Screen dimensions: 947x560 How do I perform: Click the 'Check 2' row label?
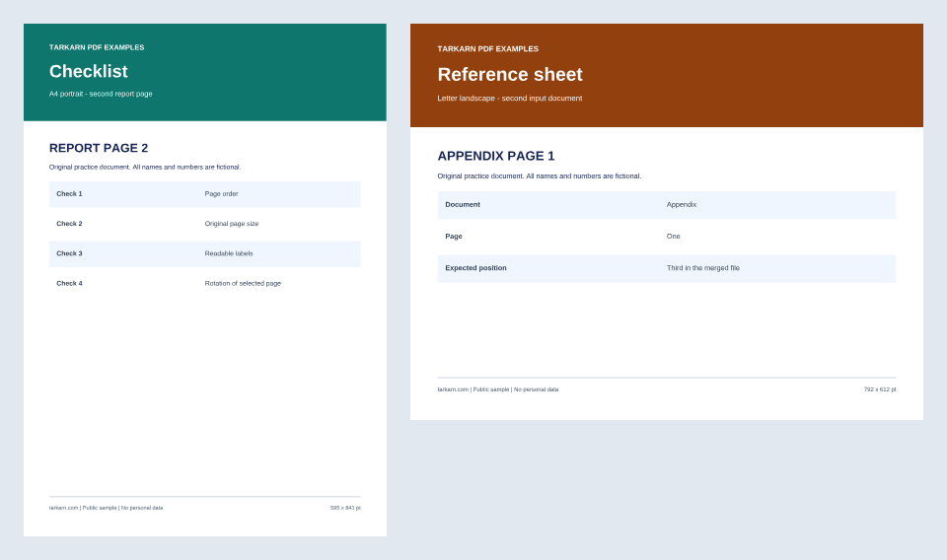[69, 223]
